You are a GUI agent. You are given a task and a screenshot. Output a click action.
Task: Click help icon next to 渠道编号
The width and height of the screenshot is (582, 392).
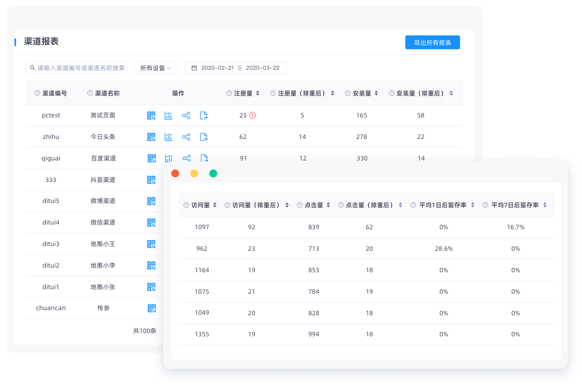[37, 93]
